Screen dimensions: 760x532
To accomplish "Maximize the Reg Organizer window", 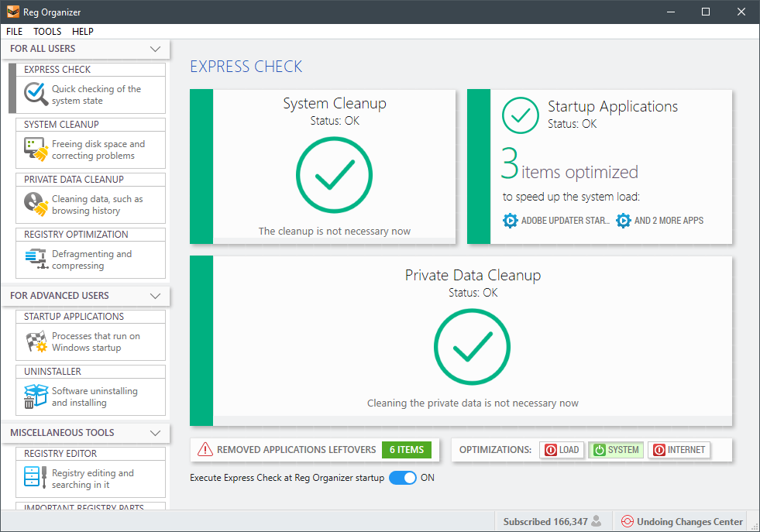I will point(706,12).
